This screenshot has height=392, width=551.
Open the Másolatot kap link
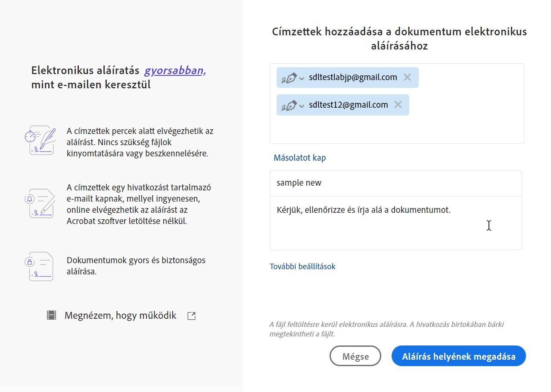[300, 158]
